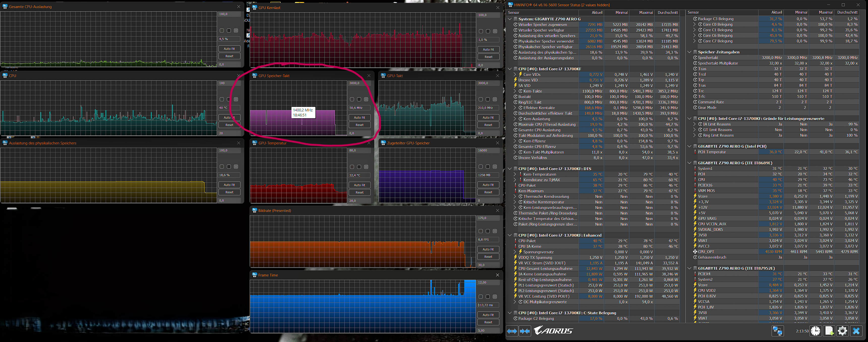Collapse GIGABYTE Z790 AERO G (ITE IT8689E) section
The width and height of the screenshot is (868, 342).
pyautogui.click(x=689, y=163)
